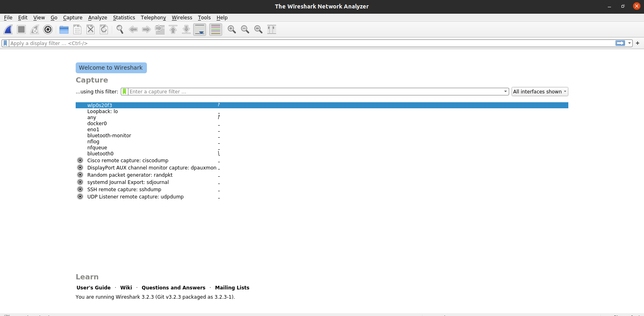Open the Statistics menu
The height and width of the screenshot is (316, 644).
click(x=124, y=18)
